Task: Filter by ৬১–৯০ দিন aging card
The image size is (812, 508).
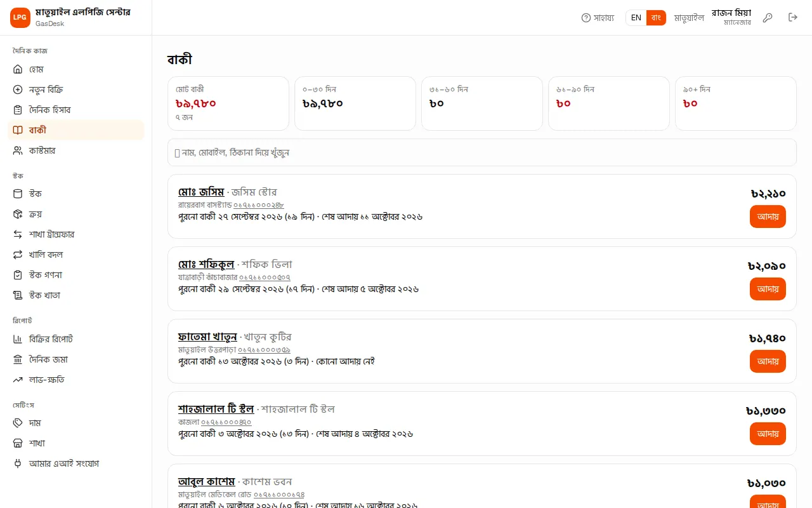Action: (609, 104)
